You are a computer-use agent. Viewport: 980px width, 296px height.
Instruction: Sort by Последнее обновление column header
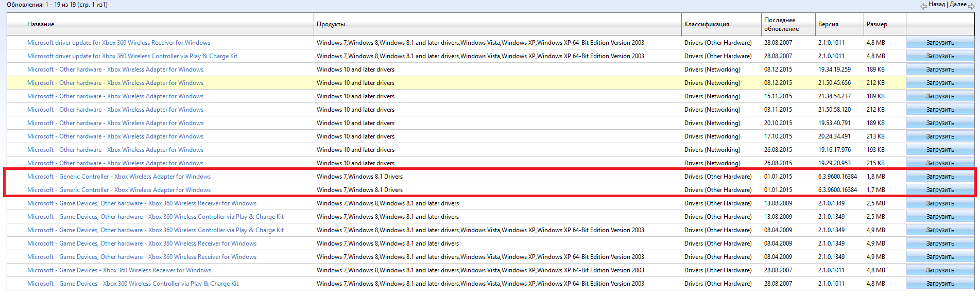[x=781, y=24]
